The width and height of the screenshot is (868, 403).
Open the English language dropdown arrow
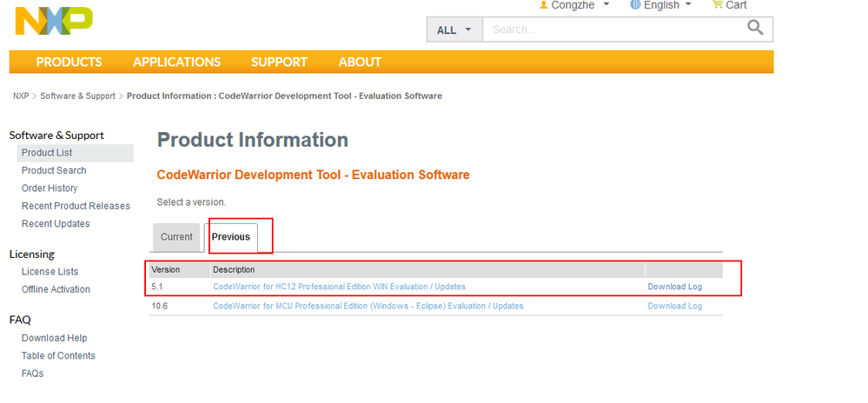click(689, 4)
